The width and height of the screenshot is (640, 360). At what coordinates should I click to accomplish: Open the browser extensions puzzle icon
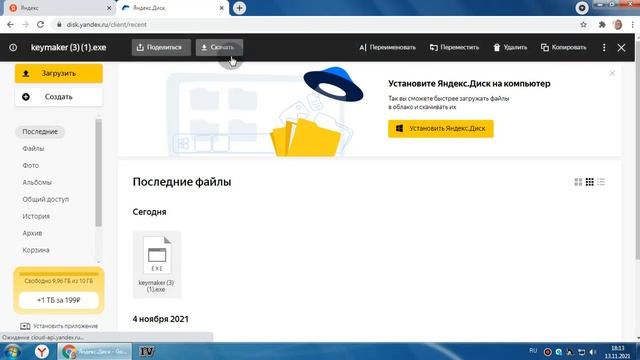pos(602,24)
